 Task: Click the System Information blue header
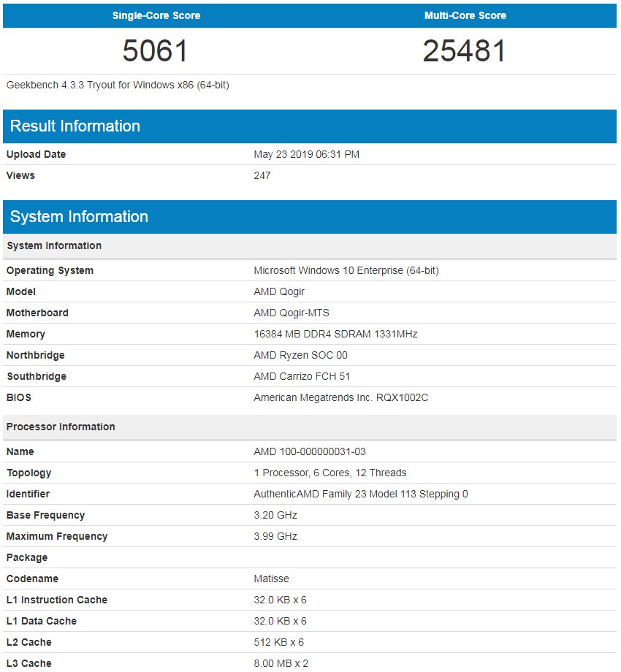[x=310, y=216]
